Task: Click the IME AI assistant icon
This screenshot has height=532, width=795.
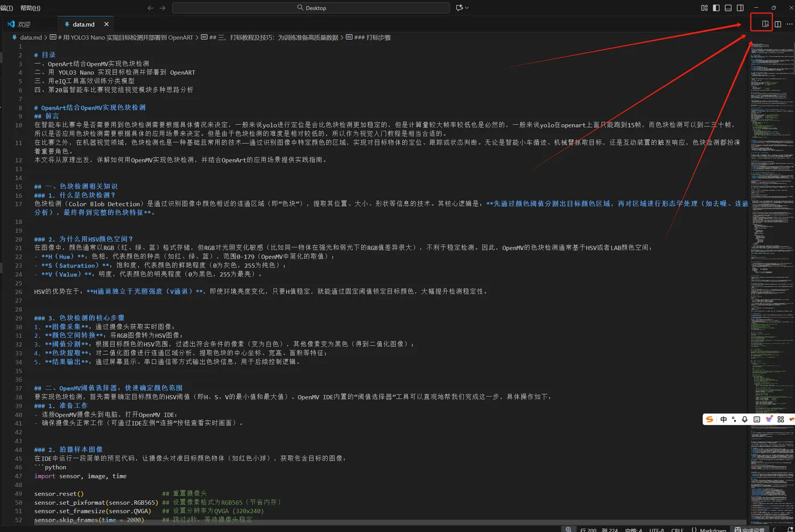Action: (x=769, y=420)
